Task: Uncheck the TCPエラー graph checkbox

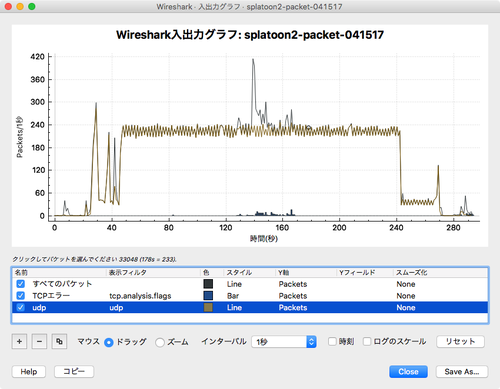Action: [21, 296]
